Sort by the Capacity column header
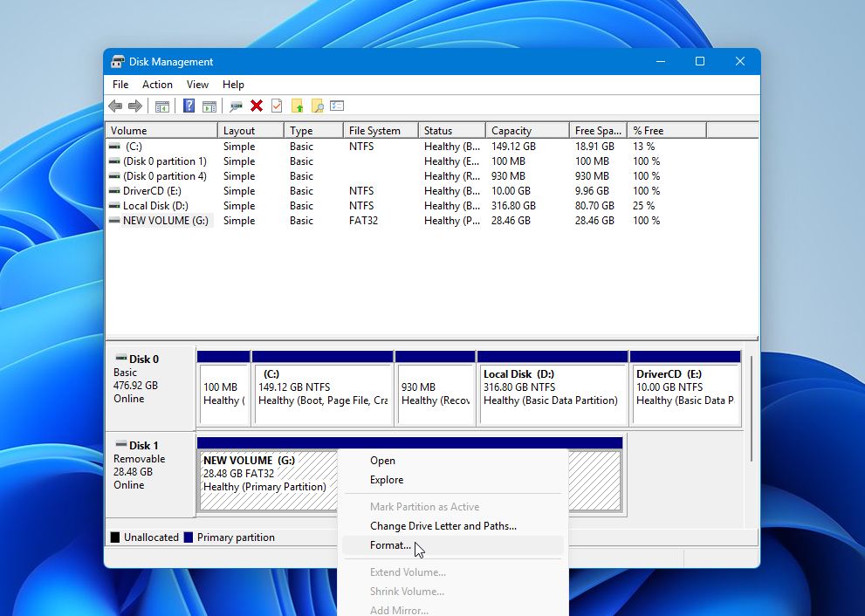The width and height of the screenshot is (865, 616). coord(527,131)
